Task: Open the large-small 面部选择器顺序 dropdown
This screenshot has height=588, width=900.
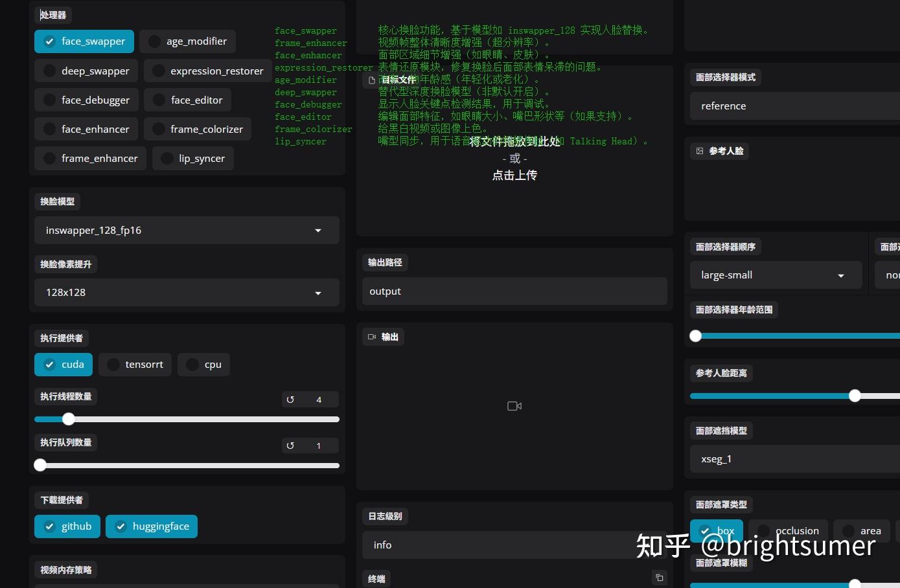Action: [776, 275]
